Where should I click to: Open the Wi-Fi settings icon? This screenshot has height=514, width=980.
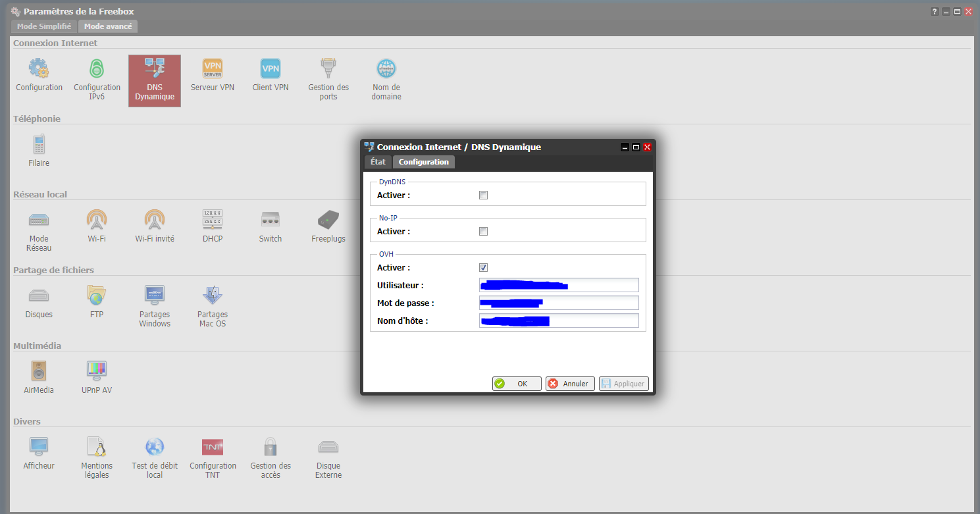(x=97, y=226)
